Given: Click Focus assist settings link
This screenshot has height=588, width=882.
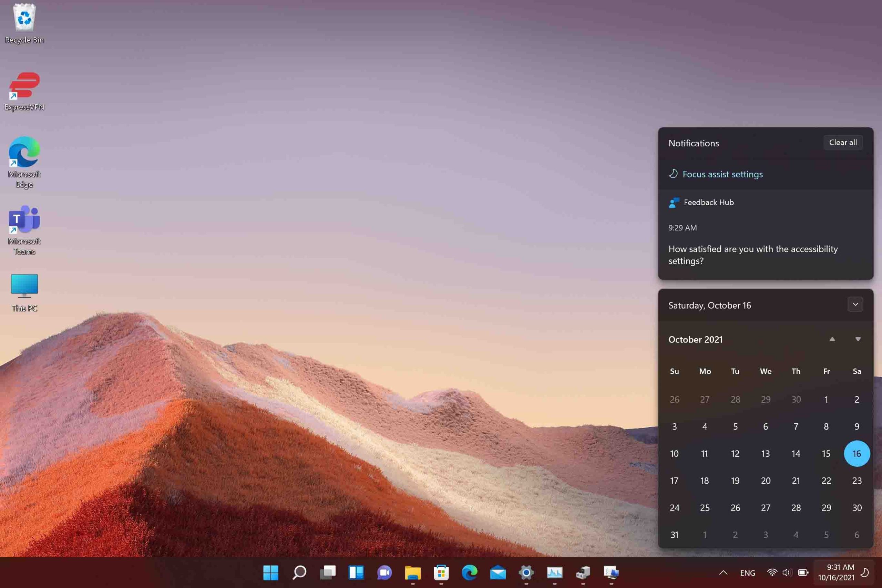Looking at the screenshot, I should [x=722, y=174].
